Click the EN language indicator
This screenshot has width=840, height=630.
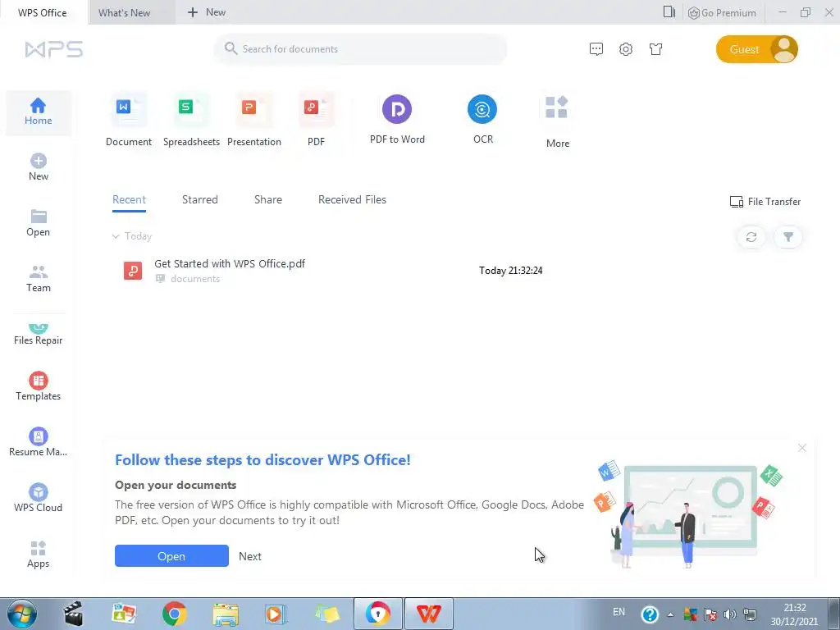pos(619,612)
